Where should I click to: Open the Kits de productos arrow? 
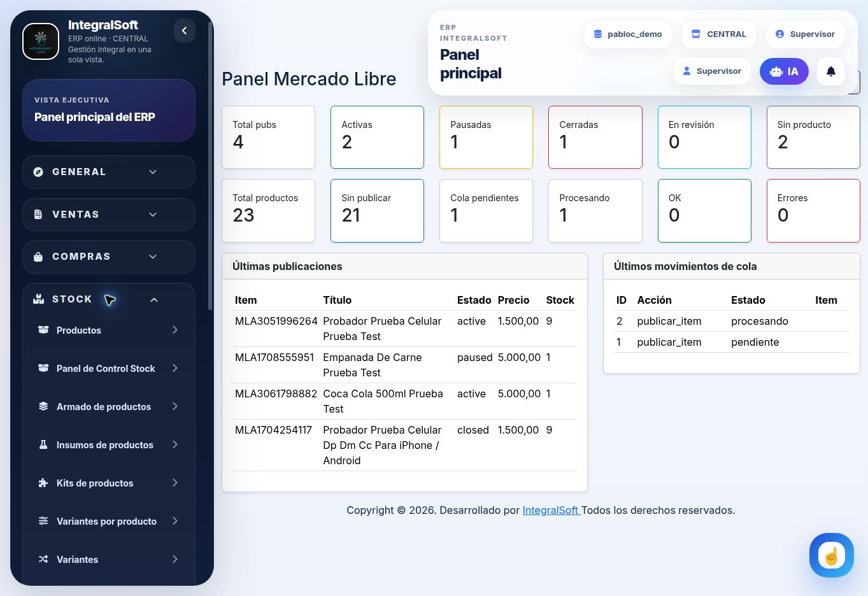174,483
